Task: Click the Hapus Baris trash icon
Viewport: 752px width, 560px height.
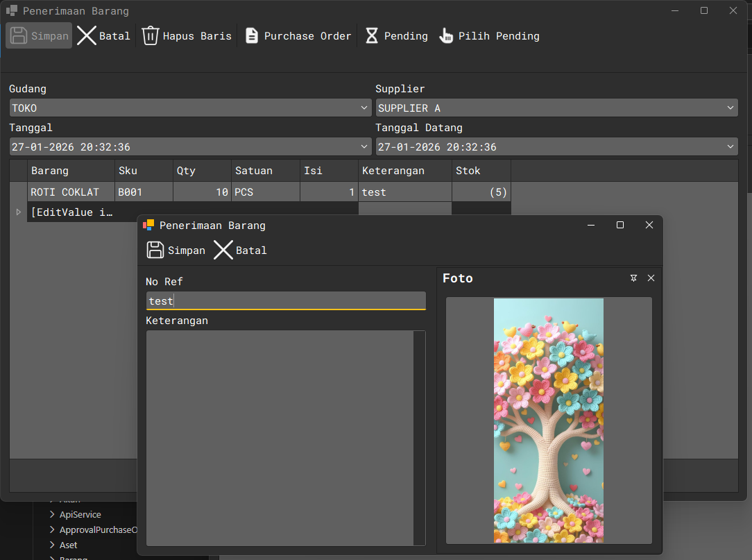Action: (151, 36)
